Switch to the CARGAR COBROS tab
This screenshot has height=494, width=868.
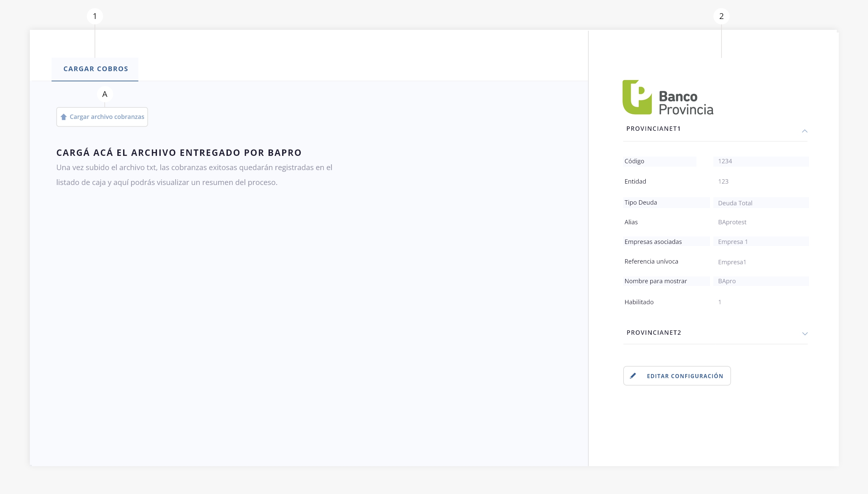pos(95,69)
